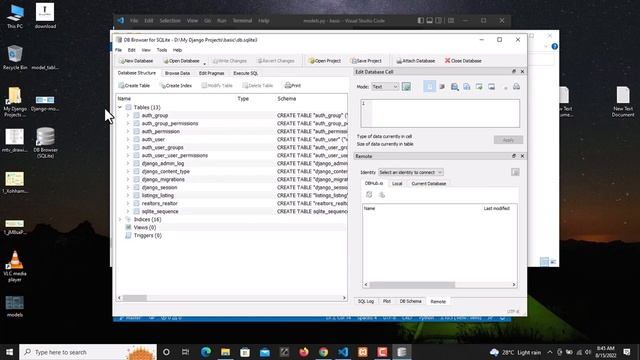Click the refresh icon under DBHub.io tab

click(369, 195)
